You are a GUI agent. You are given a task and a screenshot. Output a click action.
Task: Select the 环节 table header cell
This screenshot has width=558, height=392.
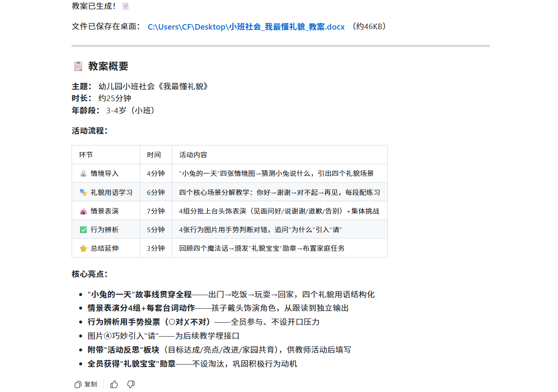coord(106,155)
